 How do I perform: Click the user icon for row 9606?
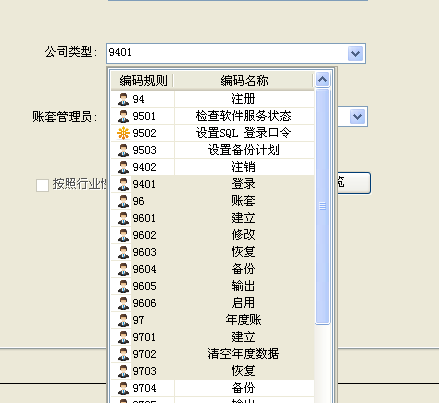[123, 303]
